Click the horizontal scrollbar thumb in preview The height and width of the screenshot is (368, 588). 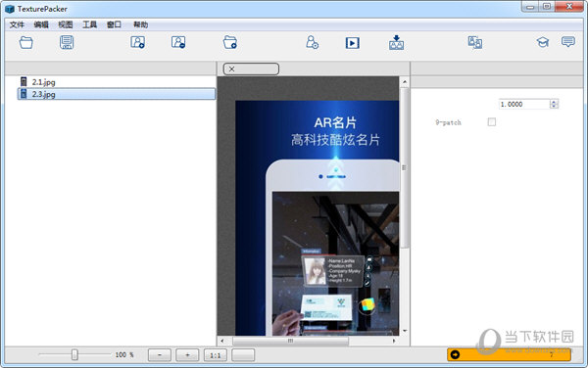[x=290, y=341]
